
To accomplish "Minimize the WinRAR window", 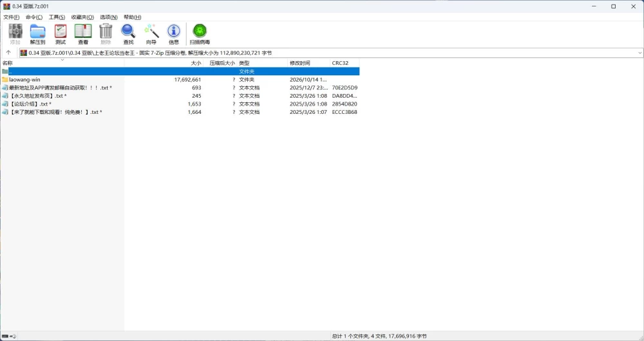I will coord(594,6).
